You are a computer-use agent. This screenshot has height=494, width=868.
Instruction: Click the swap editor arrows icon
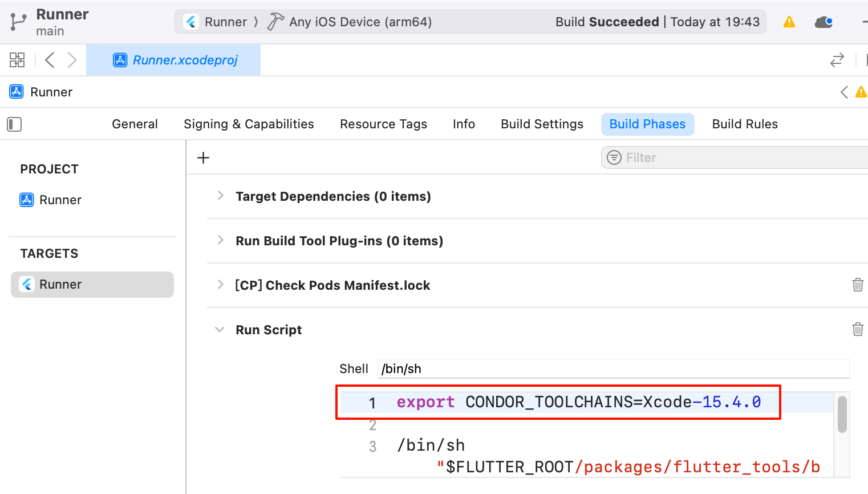[837, 60]
